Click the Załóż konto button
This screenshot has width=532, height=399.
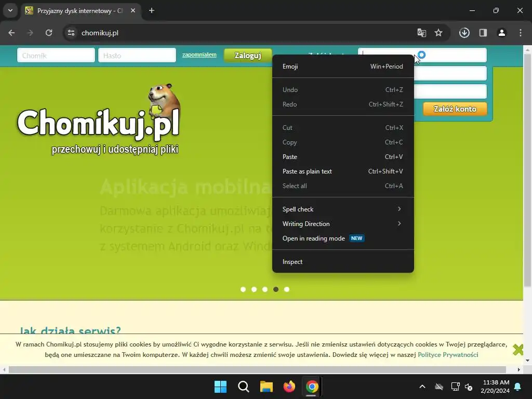pos(455,109)
